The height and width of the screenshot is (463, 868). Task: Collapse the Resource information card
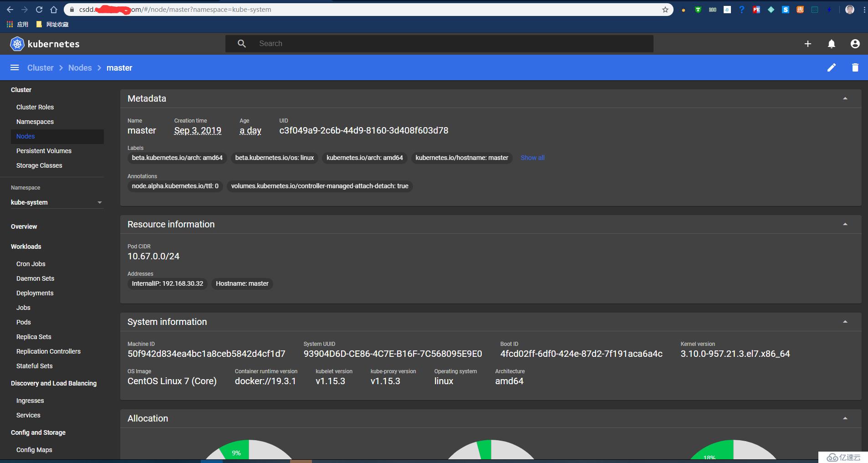pyautogui.click(x=845, y=224)
